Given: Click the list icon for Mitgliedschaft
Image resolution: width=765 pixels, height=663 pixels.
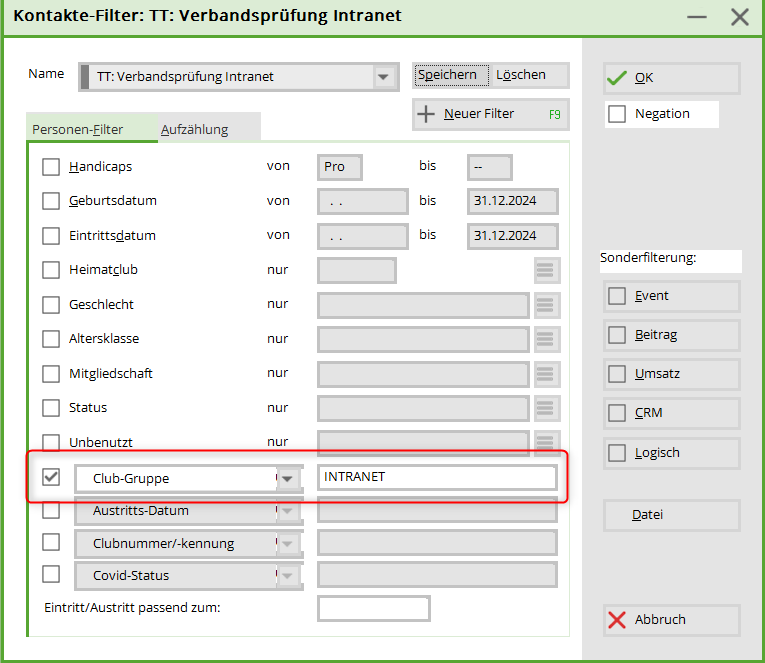Looking at the screenshot, I should pyautogui.click(x=544, y=374).
